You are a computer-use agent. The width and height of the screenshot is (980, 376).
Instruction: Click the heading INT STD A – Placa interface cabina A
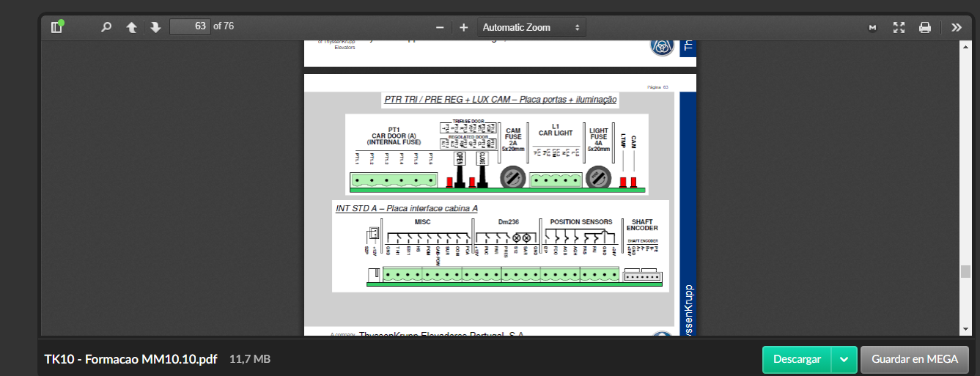pos(407,208)
